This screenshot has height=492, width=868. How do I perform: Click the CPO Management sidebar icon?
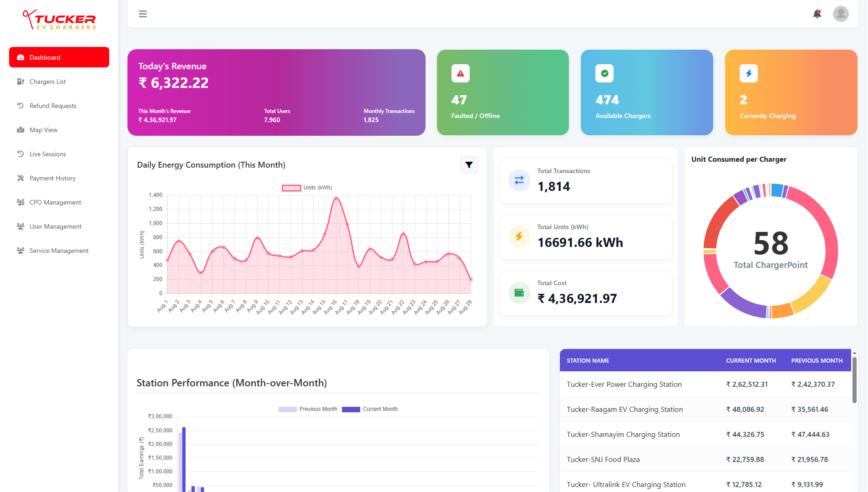pos(20,202)
